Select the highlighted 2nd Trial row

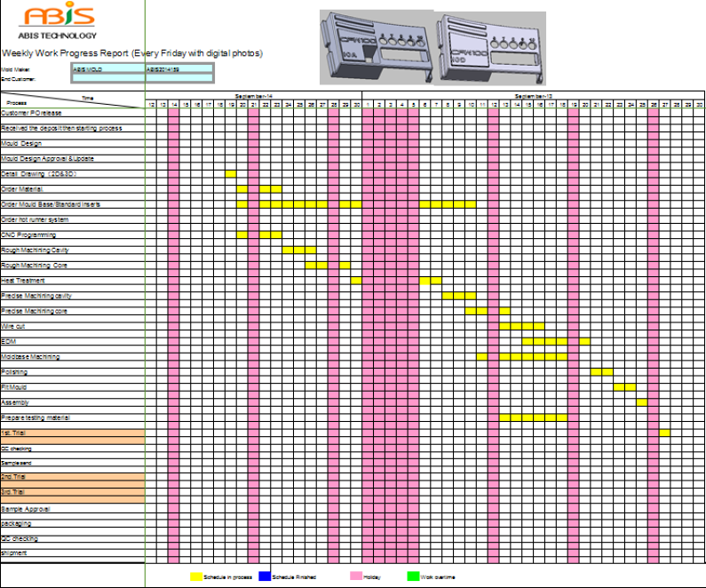72,477
